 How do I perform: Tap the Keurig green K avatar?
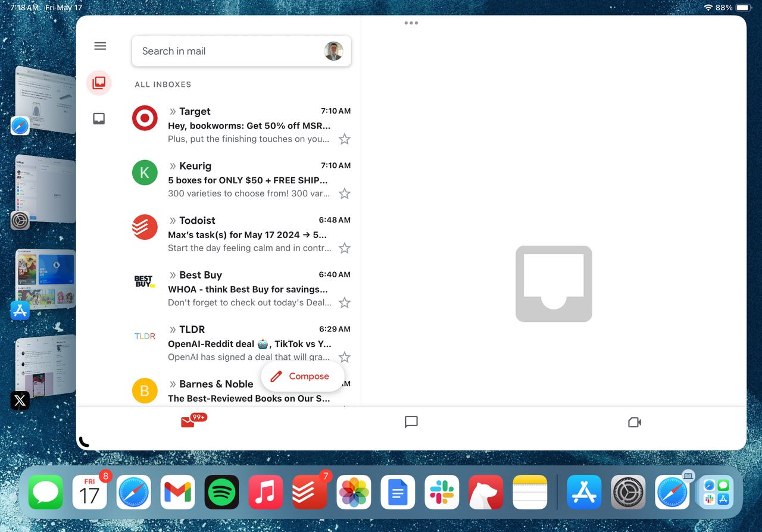145,173
